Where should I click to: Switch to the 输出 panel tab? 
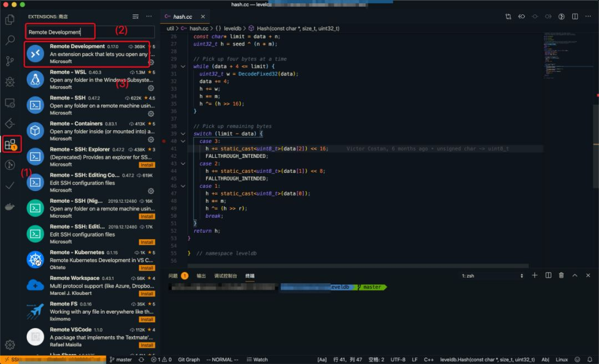tap(201, 275)
